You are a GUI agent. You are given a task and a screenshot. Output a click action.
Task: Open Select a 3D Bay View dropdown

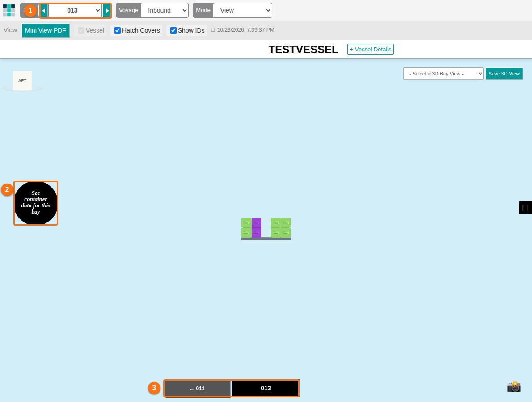pos(443,74)
